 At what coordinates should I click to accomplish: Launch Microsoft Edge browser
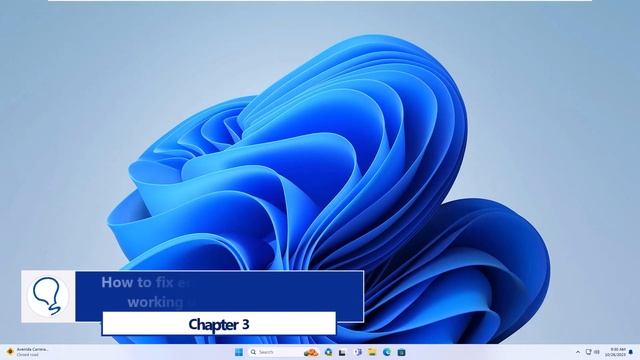387,352
